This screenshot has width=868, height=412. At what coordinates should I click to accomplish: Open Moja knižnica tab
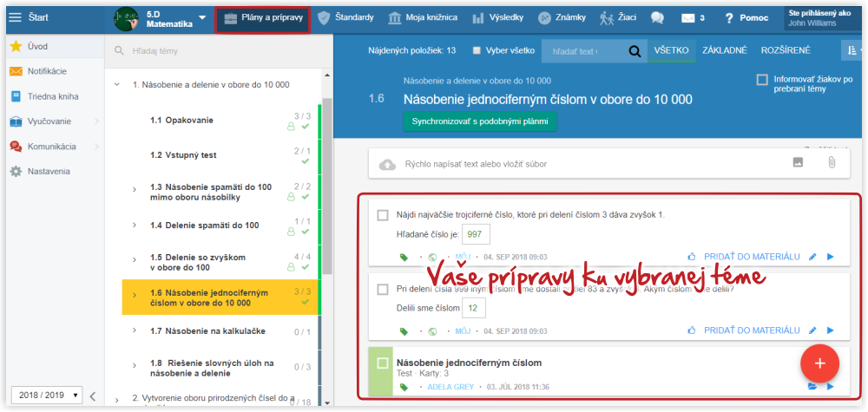tap(423, 17)
